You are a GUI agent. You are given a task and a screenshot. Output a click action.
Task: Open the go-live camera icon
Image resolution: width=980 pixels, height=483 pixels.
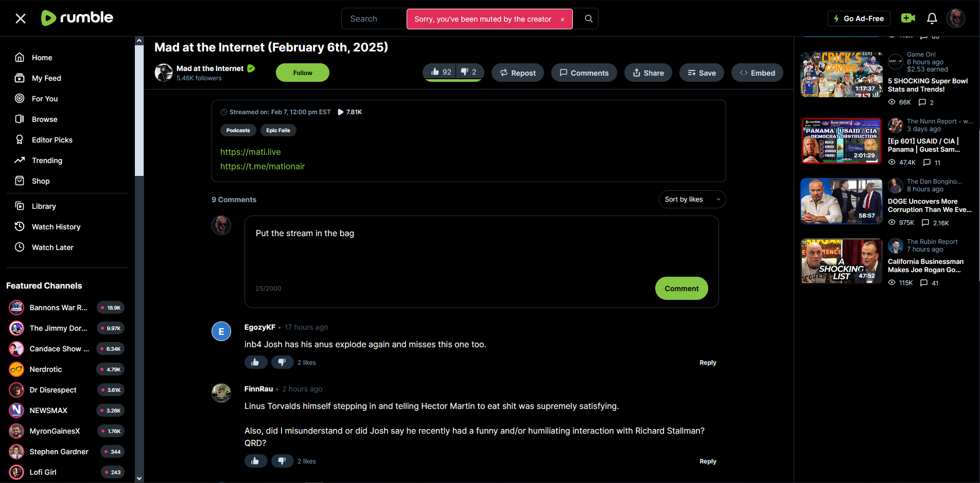pos(908,19)
